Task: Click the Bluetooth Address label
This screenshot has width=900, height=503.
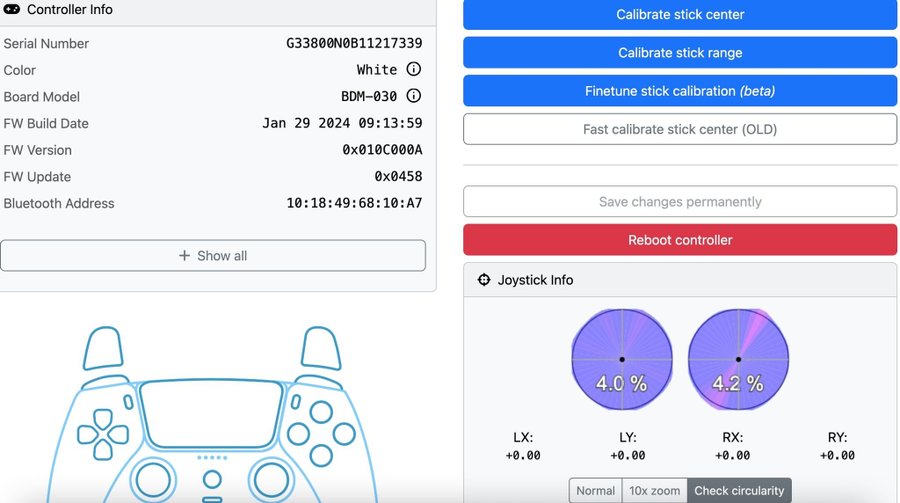Action: [x=59, y=203]
